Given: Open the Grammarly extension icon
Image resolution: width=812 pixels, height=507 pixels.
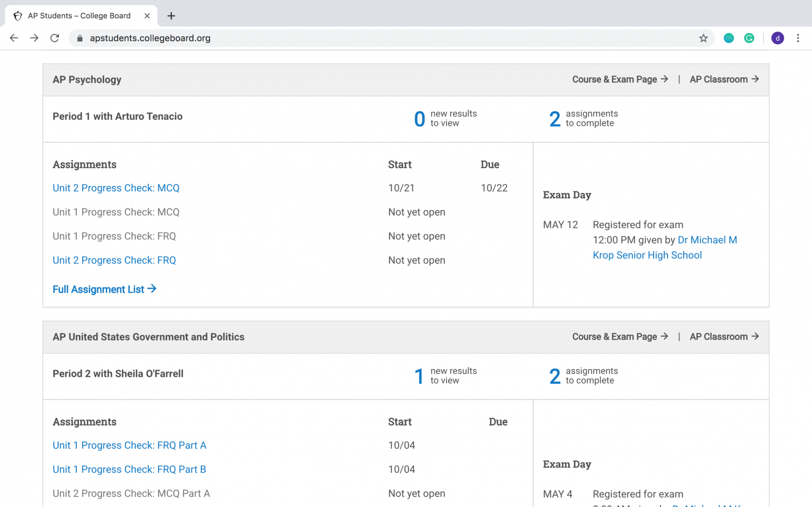Looking at the screenshot, I should 749,38.
